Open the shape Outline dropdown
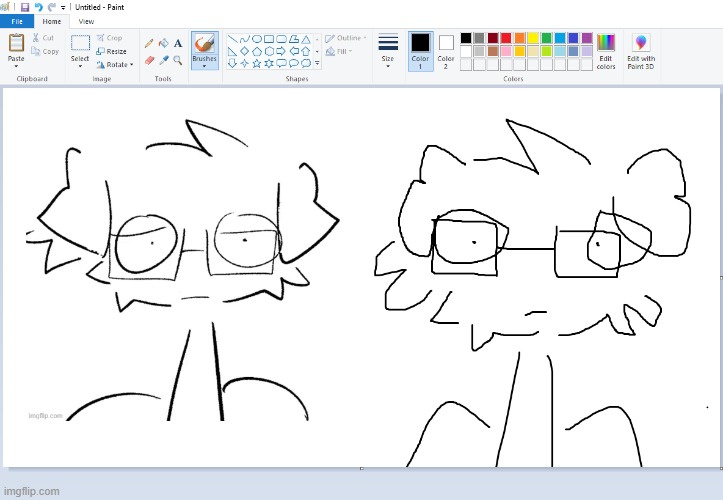The image size is (723, 500). point(346,38)
